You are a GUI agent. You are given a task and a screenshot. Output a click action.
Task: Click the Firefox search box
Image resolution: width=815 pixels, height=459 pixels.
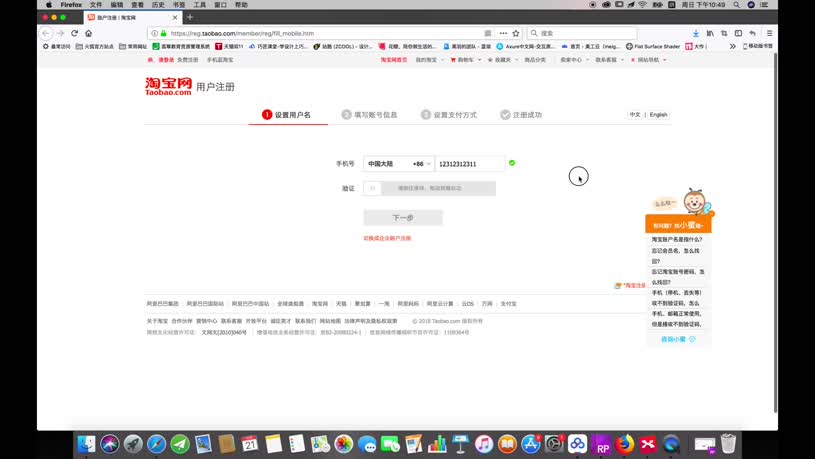coord(582,33)
